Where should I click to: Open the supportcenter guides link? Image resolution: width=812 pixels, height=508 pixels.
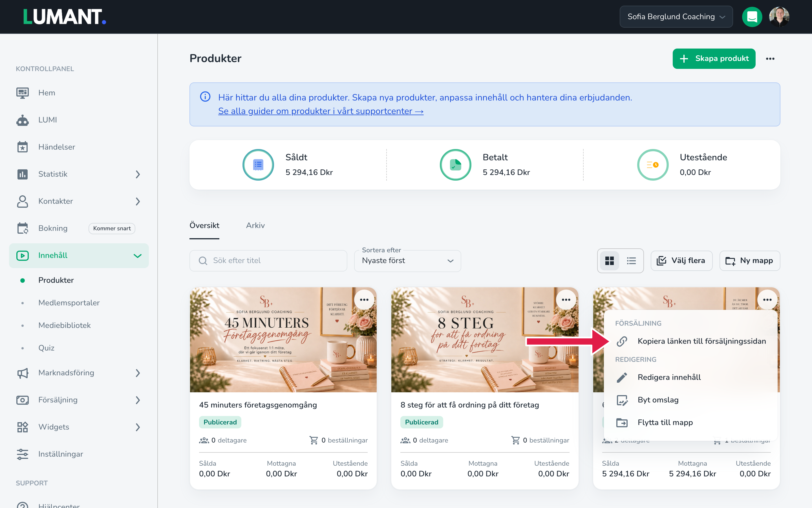[321, 111]
